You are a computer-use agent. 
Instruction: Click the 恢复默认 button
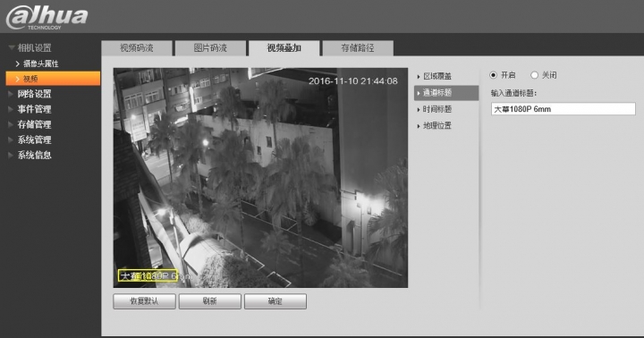coord(144,301)
